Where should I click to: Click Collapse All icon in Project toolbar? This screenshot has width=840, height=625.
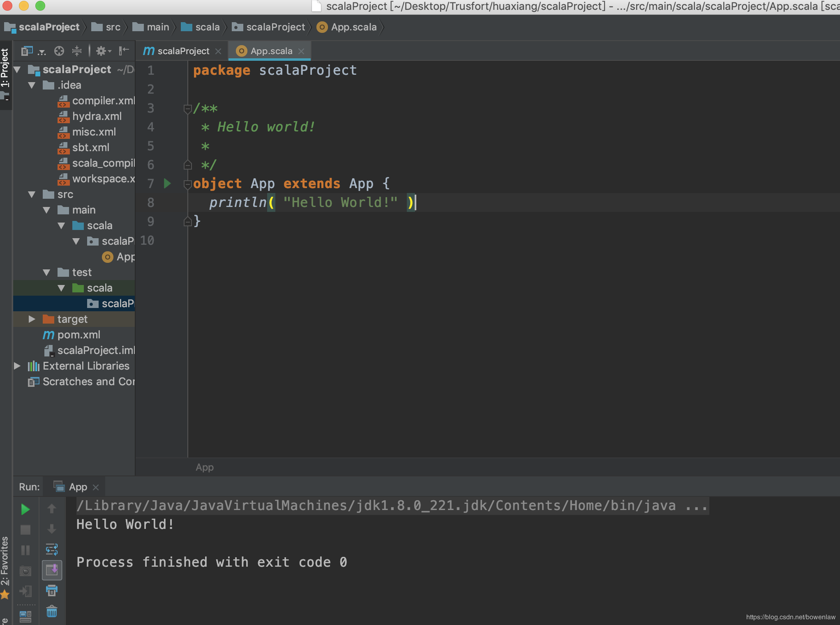click(77, 51)
